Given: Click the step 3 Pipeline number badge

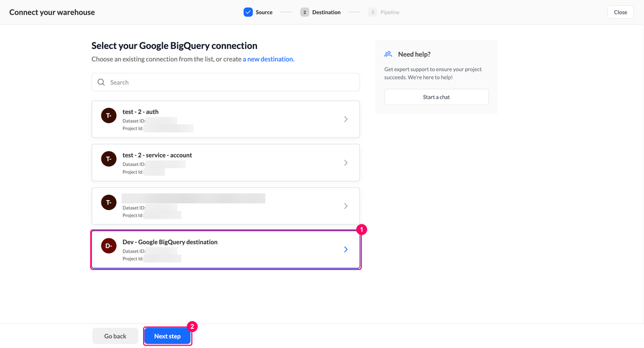Looking at the screenshot, I should pyautogui.click(x=373, y=13).
